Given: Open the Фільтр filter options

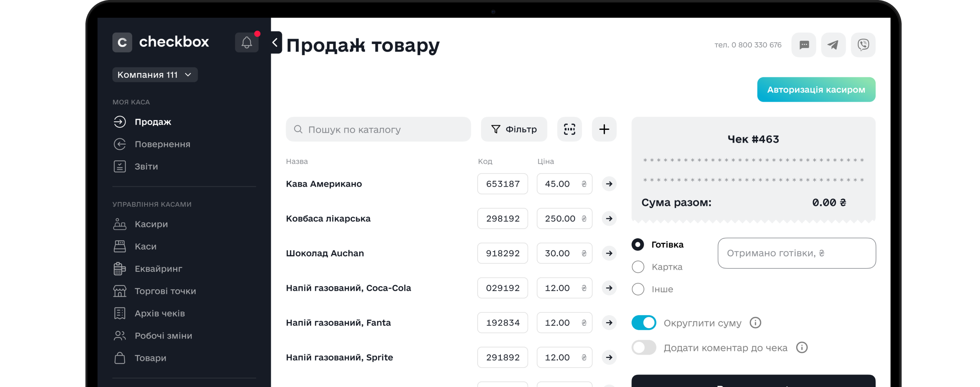Looking at the screenshot, I should (514, 129).
